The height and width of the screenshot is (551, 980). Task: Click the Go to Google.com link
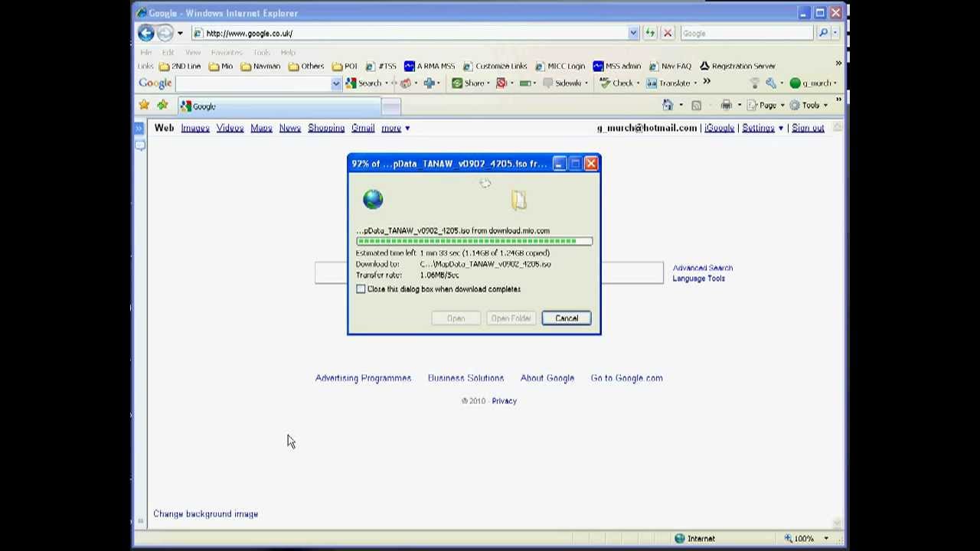click(626, 378)
